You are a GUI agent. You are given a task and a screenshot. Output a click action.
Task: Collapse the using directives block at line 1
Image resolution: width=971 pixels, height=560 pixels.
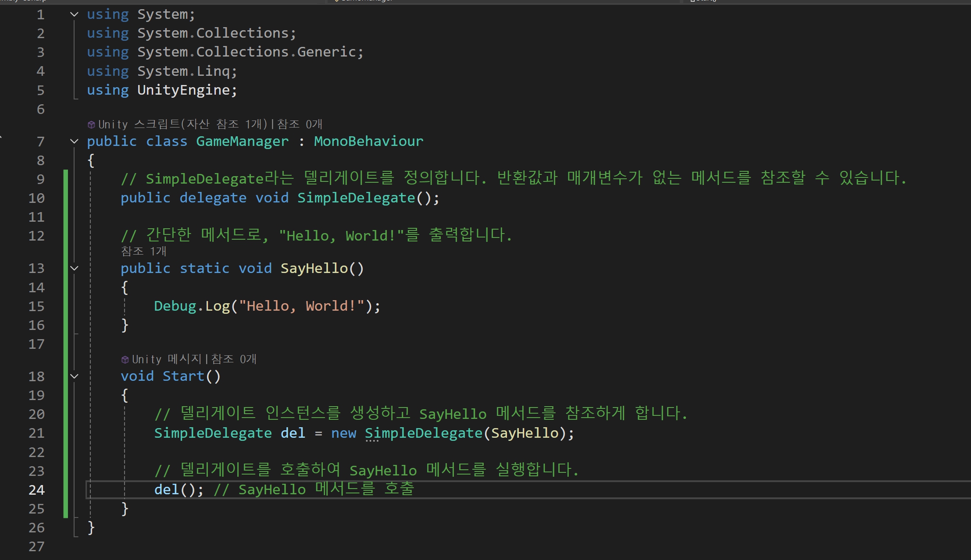[74, 14]
